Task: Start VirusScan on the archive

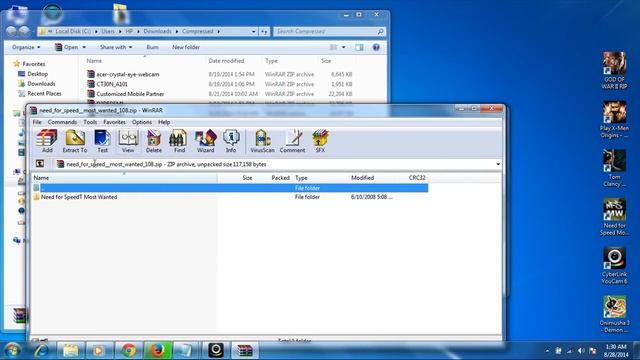Action: click(x=262, y=141)
